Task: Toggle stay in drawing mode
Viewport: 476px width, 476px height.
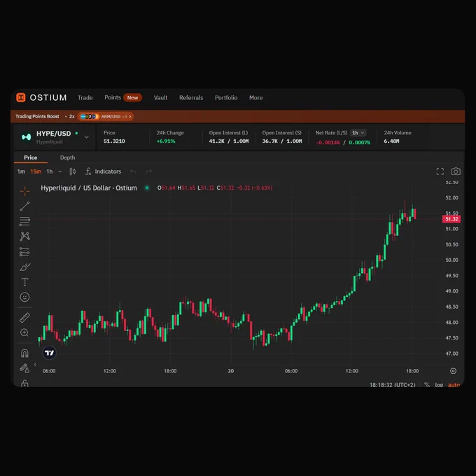Action: click(x=24, y=368)
